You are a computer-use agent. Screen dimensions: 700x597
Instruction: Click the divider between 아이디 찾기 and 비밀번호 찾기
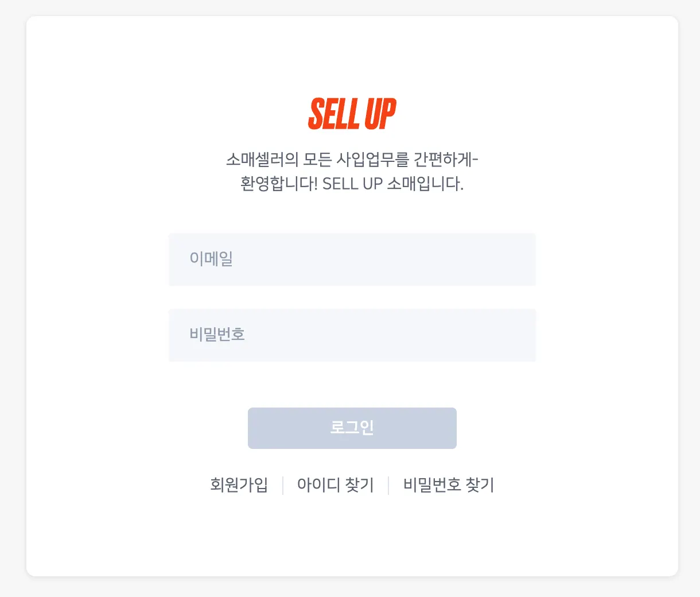[388, 485]
